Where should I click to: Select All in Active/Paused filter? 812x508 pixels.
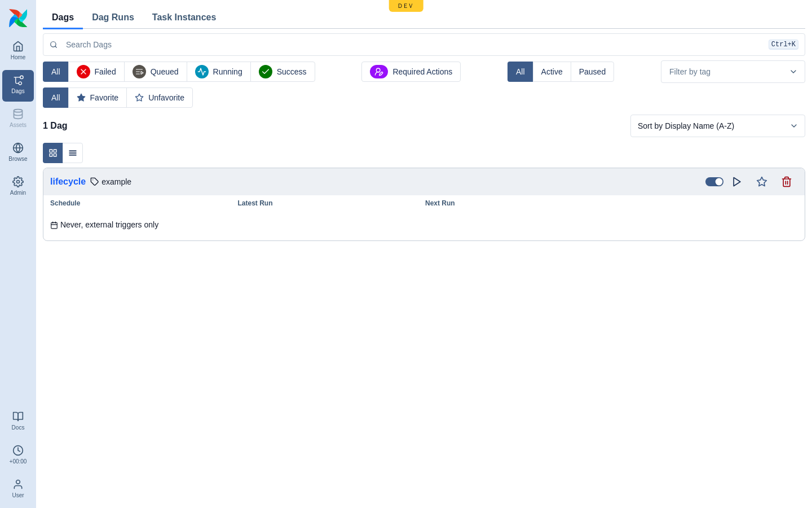point(520,72)
